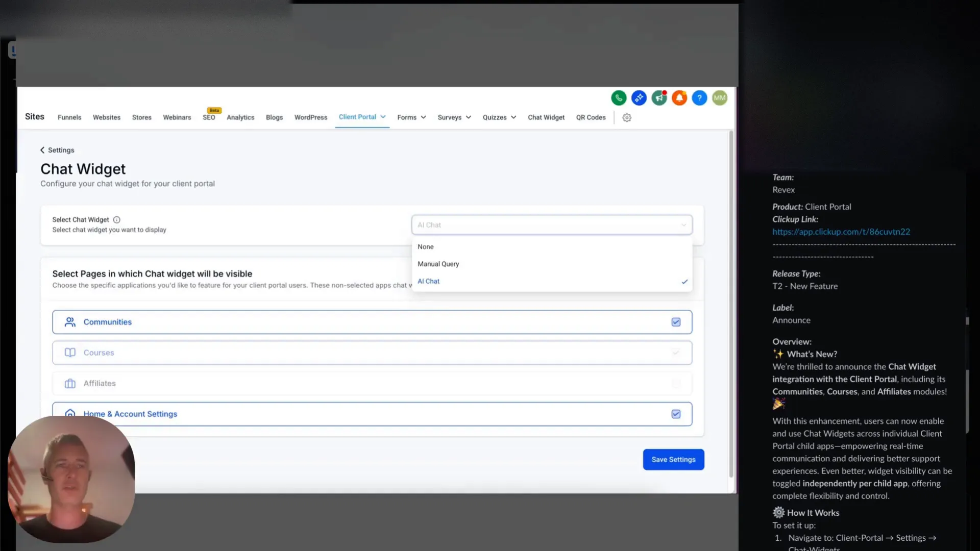Click the Communities people icon
The image size is (980, 551).
point(70,322)
